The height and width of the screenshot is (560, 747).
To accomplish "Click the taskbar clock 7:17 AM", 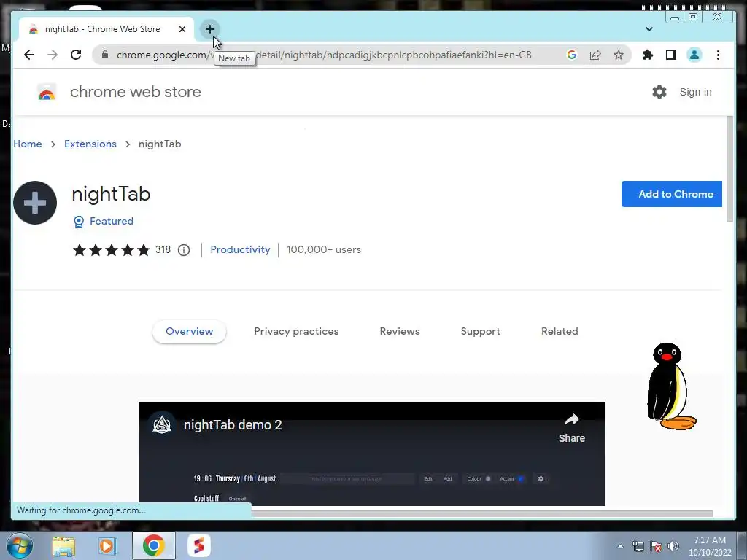I will (x=710, y=546).
